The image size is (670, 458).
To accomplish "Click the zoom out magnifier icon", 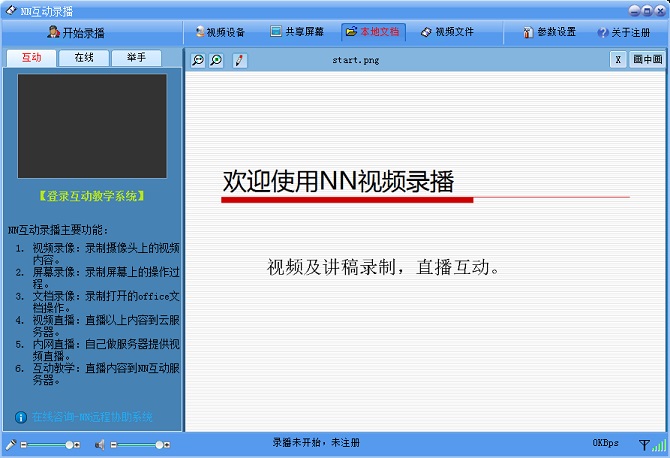I will pyautogui.click(x=198, y=60).
